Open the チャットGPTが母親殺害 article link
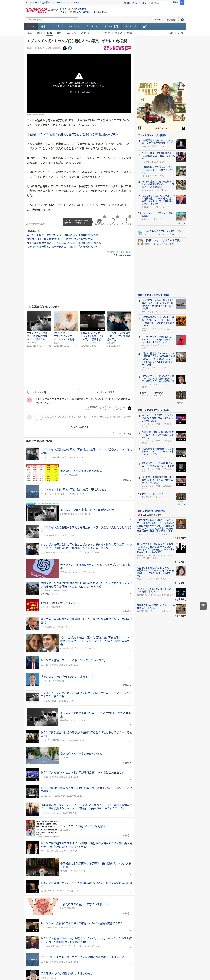Screen dimensions: 210x980 [x=95, y=566]
